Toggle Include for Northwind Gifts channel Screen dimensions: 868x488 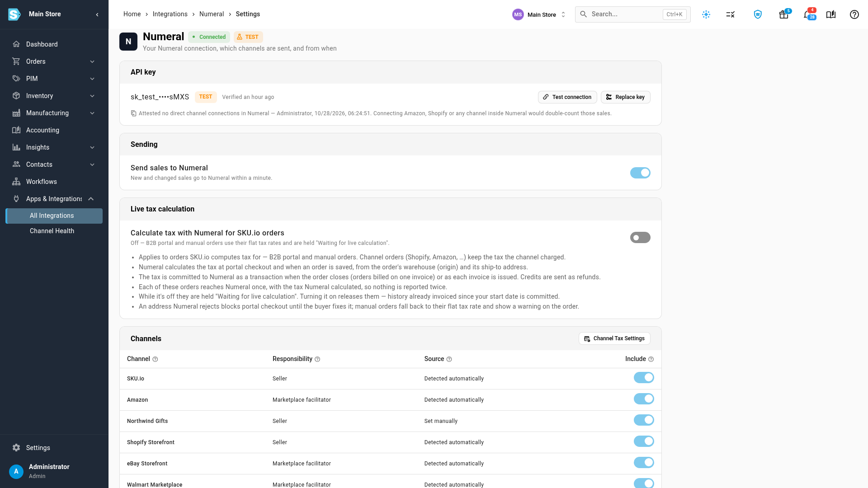coord(644,420)
